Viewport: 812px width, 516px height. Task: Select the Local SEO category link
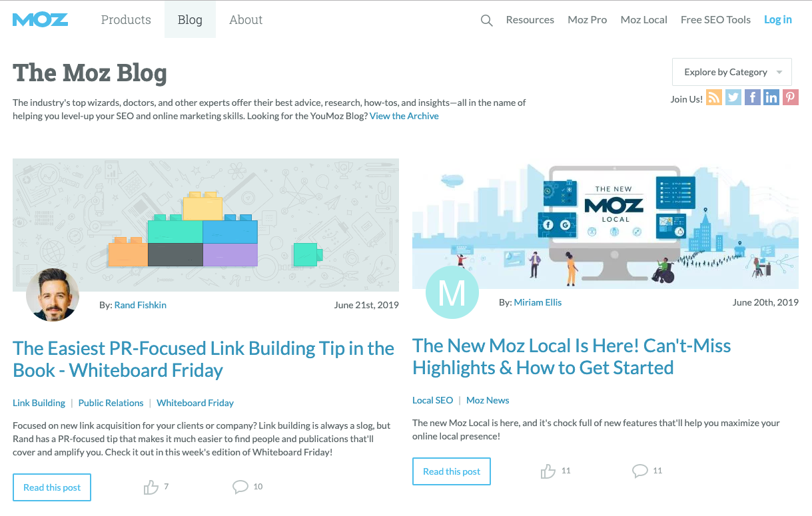(432, 399)
